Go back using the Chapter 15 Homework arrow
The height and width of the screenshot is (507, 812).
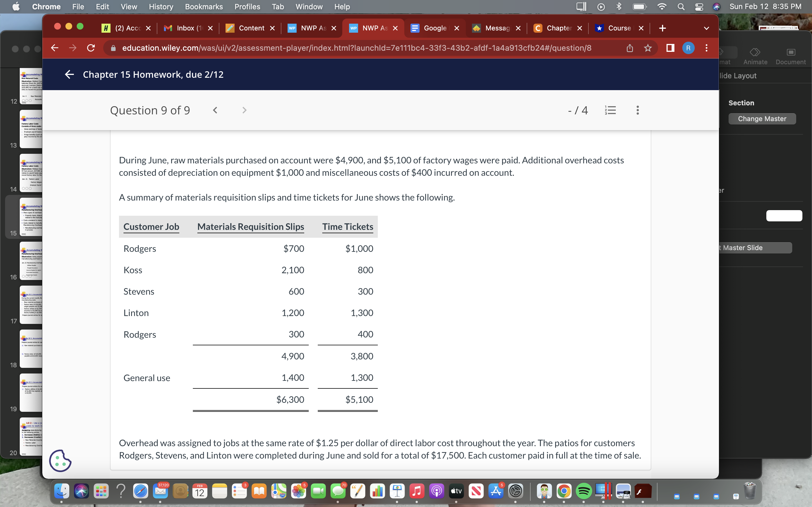click(x=69, y=74)
